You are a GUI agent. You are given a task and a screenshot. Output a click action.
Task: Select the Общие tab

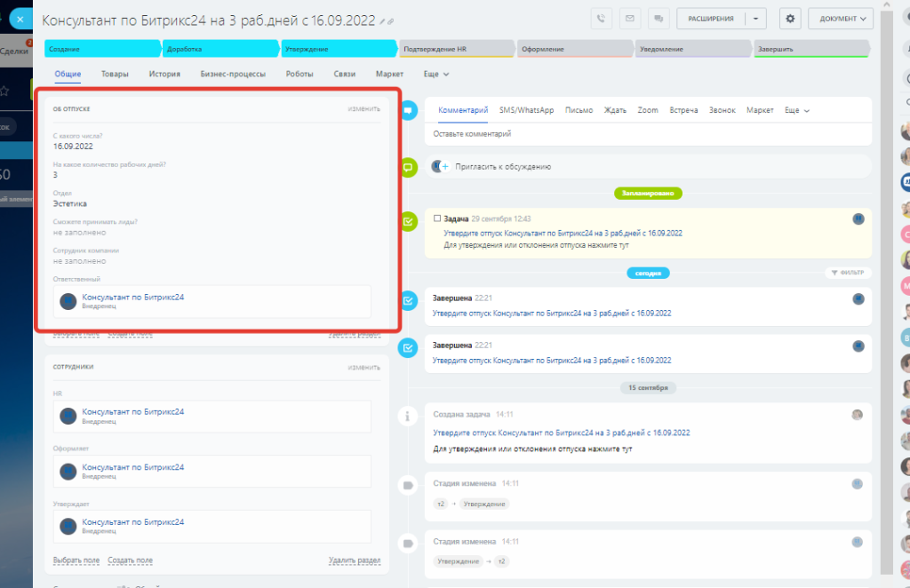(68, 75)
